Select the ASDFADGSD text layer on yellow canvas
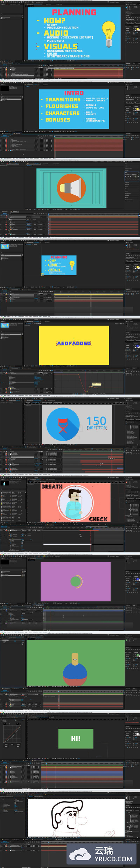140x868 pixels. click(74, 343)
